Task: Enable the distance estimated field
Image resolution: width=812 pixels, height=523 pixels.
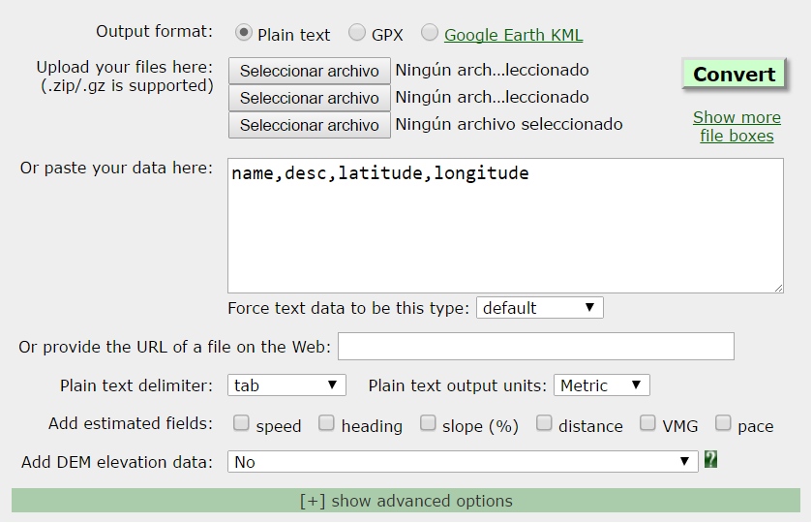Action: point(544,423)
